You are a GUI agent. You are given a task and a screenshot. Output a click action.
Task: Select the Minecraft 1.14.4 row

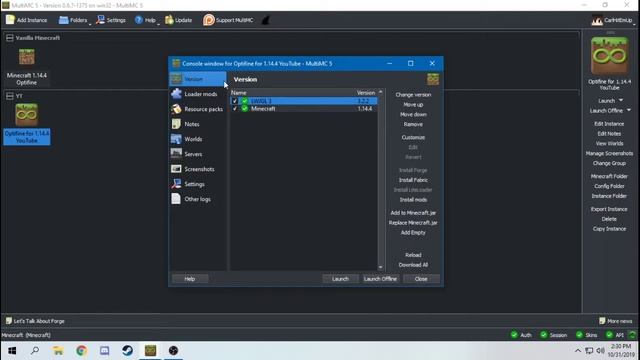[304, 109]
